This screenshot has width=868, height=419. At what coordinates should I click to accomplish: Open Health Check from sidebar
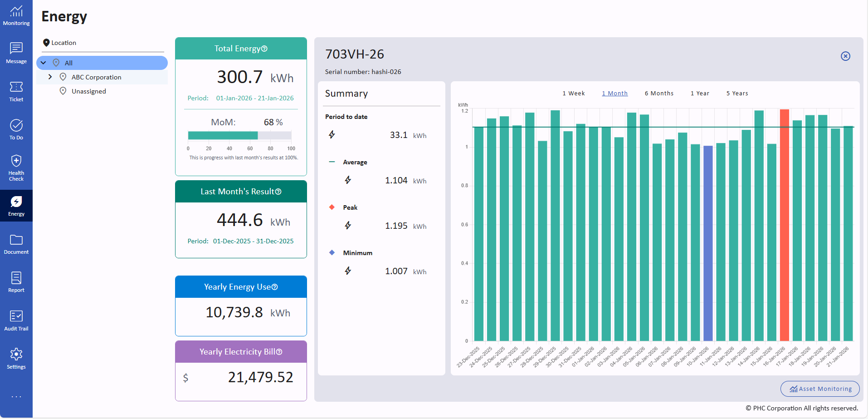16,168
